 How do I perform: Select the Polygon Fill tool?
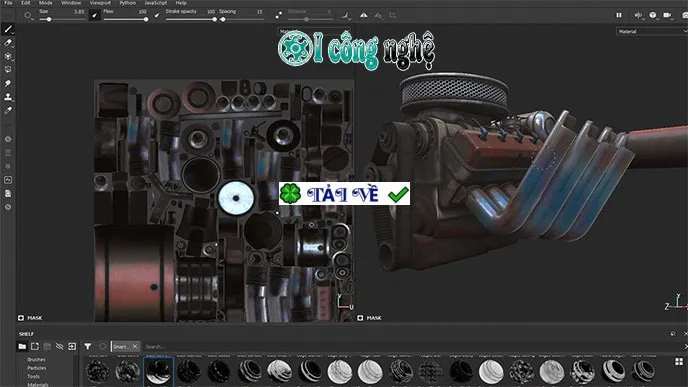[x=8, y=70]
